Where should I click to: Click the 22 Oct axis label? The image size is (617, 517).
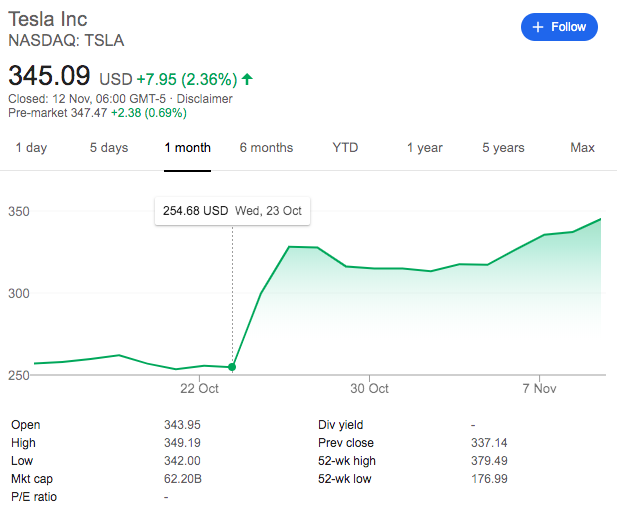199,389
